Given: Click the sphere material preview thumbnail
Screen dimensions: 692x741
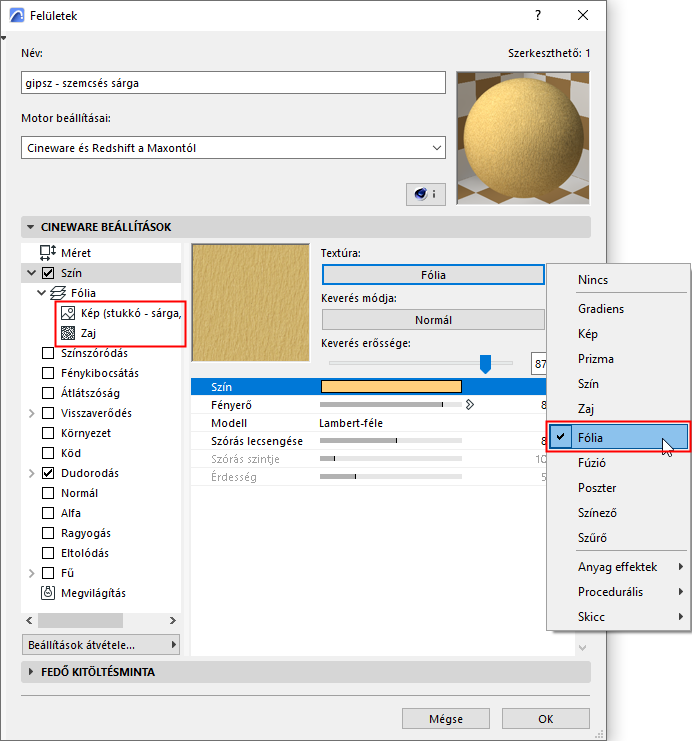Looking at the screenshot, I should click(523, 138).
